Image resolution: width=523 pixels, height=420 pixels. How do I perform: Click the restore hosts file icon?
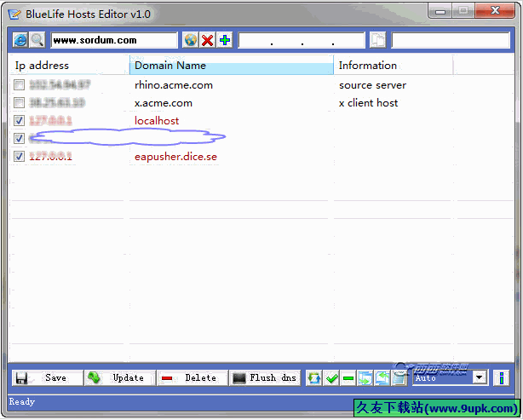coord(382,378)
